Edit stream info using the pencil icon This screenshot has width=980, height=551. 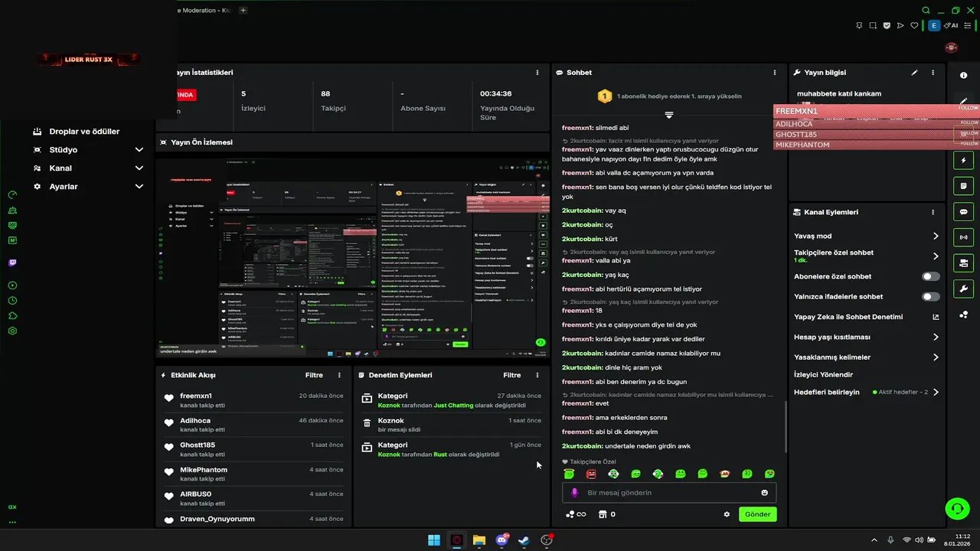pyautogui.click(x=914, y=73)
